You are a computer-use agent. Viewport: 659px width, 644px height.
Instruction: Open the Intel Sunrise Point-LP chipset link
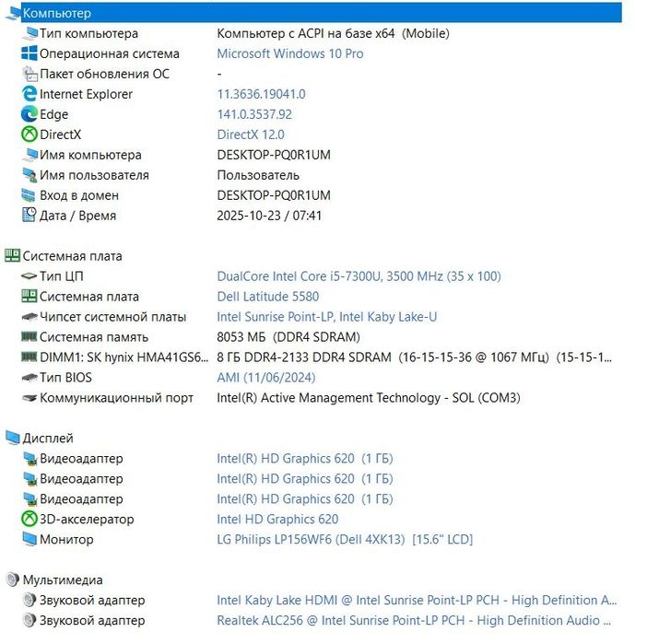click(x=327, y=317)
